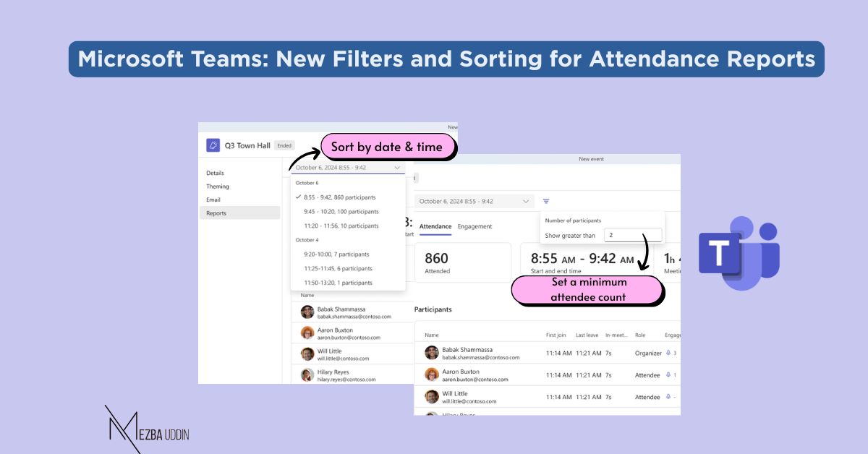Click the microphone icon in Aaron Buxton's table row
868x454 pixels.
coord(668,374)
